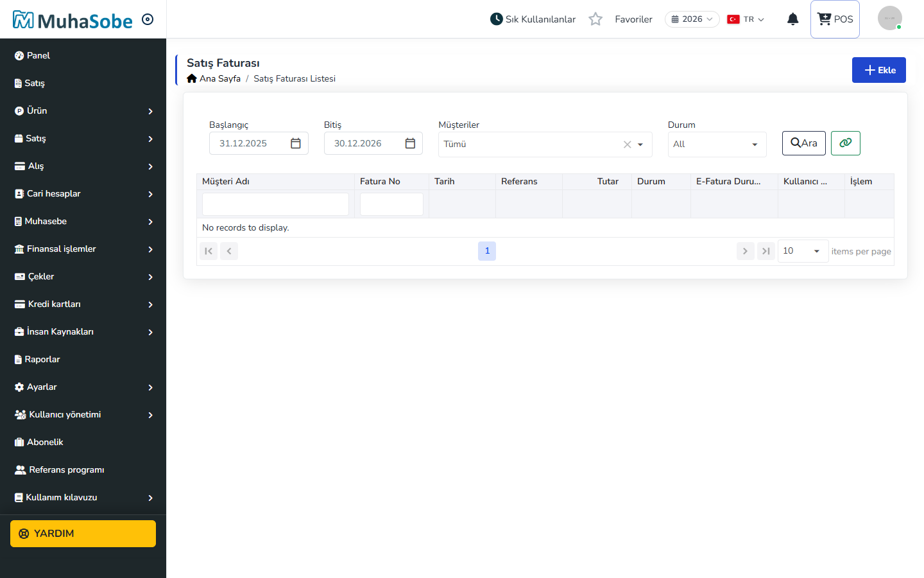Click the Ara search button
This screenshot has height=578, width=924.
(x=804, y=143)
